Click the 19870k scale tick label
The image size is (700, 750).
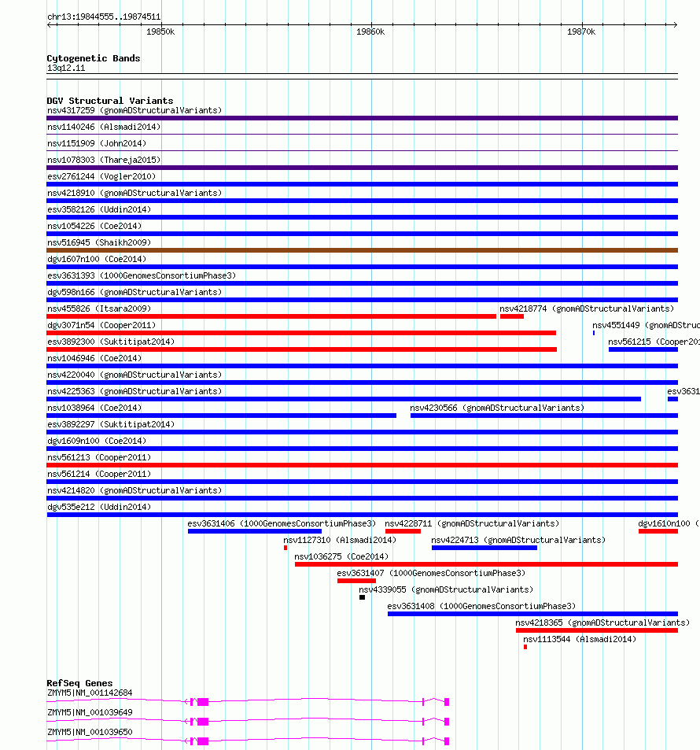coord(581,31)
